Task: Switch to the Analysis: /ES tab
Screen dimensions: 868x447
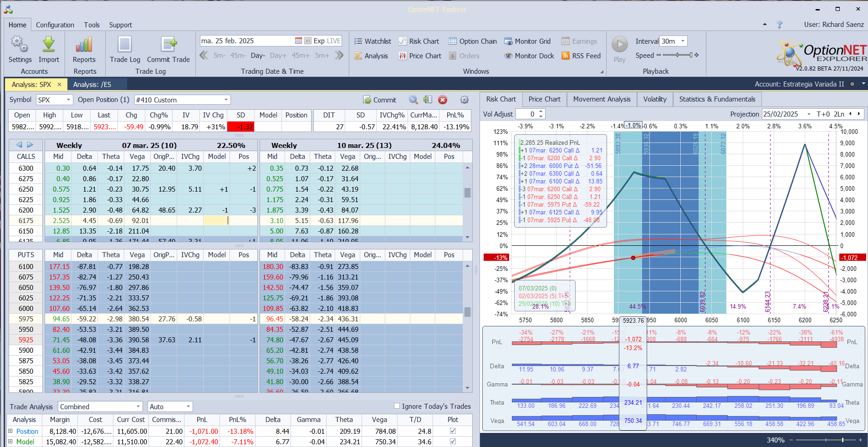Action: click(92, 84)
